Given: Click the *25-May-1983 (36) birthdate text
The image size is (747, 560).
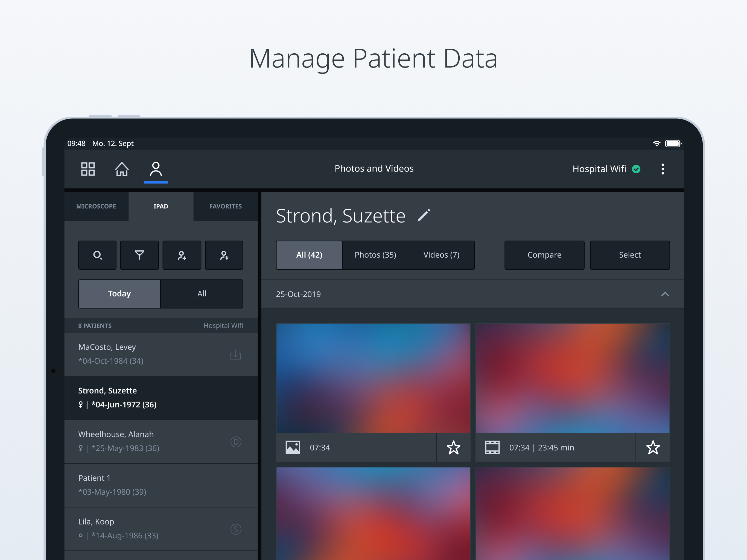Looking at the screenshot, I should pyautogui.click(x=125, y=448).
